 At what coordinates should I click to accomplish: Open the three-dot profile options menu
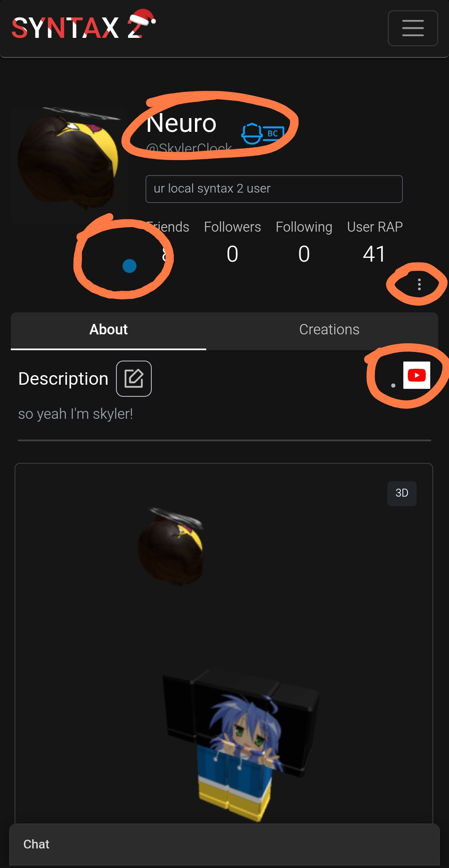pos(419,284)
